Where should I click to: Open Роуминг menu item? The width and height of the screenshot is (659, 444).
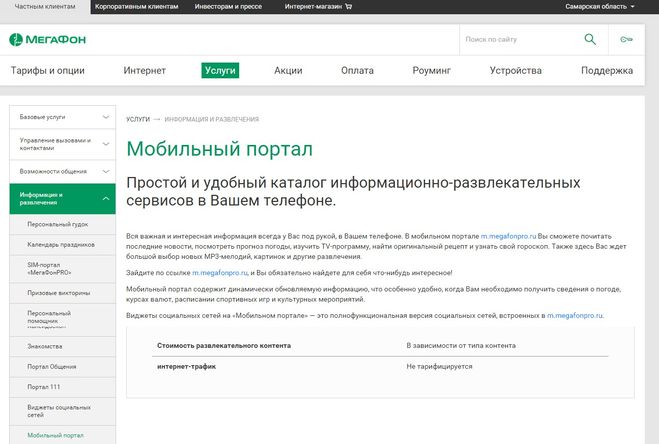point(432,70)
